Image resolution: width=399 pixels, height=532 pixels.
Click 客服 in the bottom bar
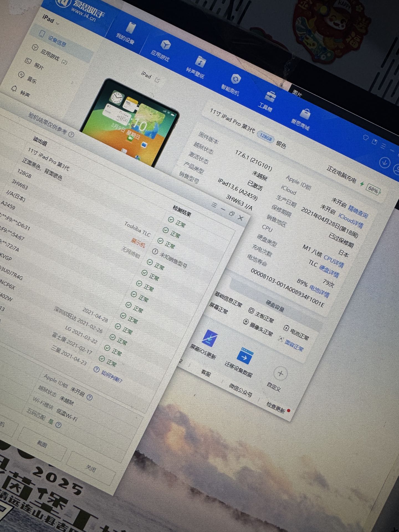[206, 373]
